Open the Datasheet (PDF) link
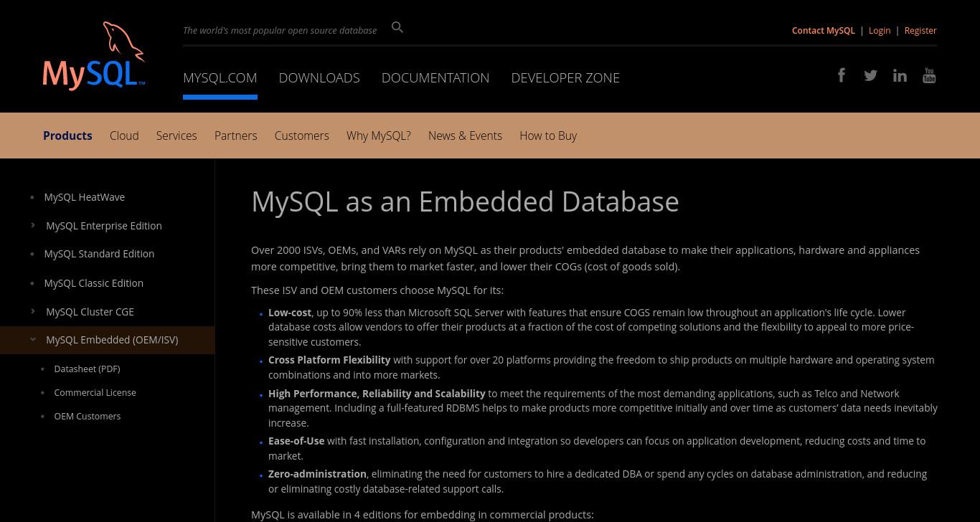Viewport: 980px width, 522px height. click(x=87, y=369)
